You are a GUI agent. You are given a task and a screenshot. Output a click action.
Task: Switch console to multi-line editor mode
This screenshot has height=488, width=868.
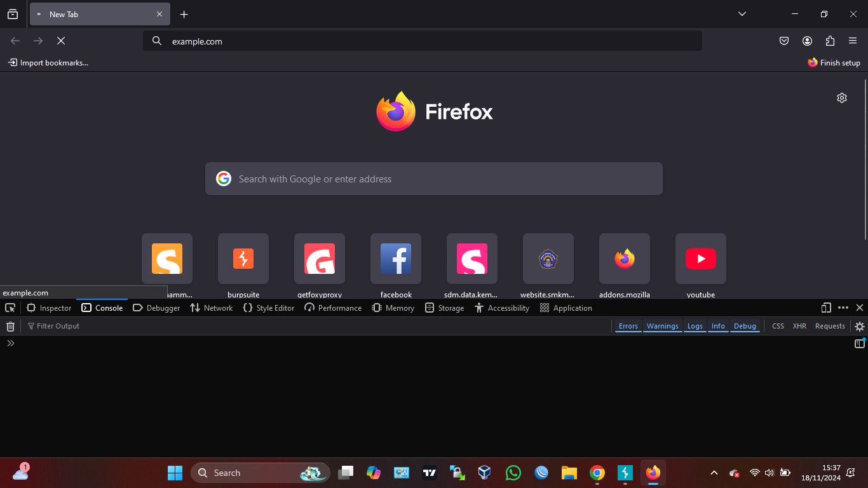tap(860, 343)
